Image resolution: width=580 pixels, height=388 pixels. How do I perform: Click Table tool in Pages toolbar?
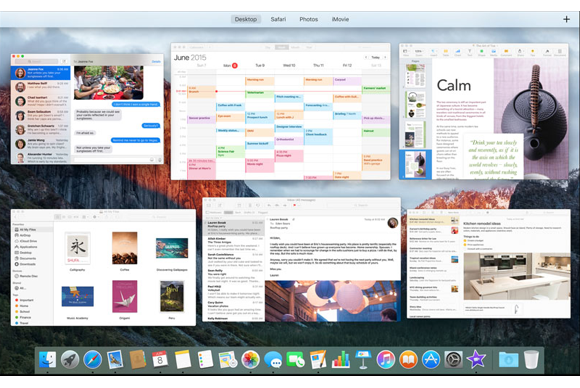pyautogui.click(x=445, y=53)
